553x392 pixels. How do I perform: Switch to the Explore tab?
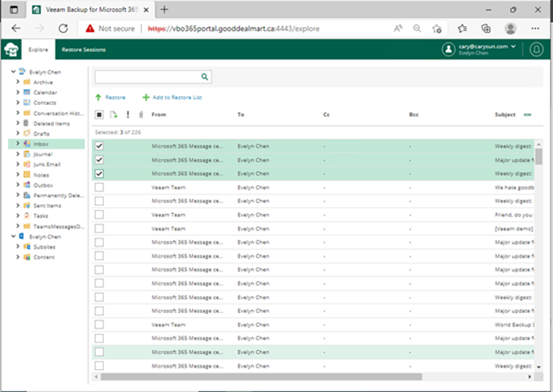[39, 50]
